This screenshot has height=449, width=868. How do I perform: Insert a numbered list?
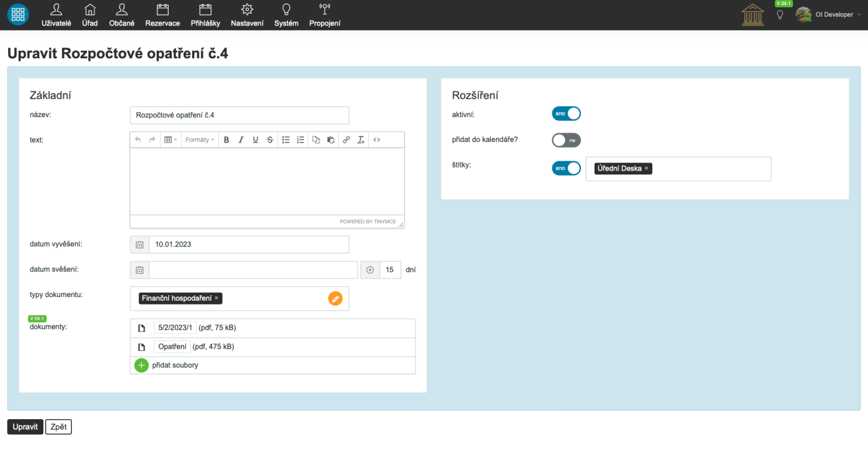click(x=301, y=140)
